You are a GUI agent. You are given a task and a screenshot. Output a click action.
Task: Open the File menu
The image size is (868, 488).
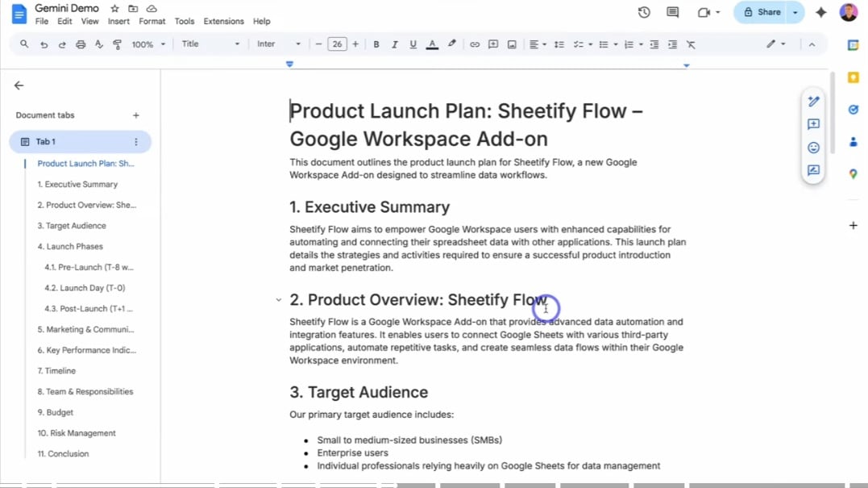click(x=42, y=21)
